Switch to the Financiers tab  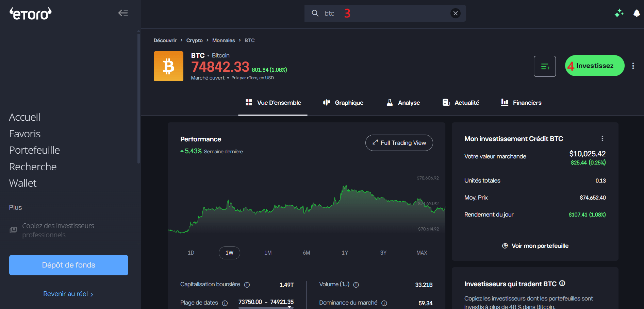tap(521, 103)
